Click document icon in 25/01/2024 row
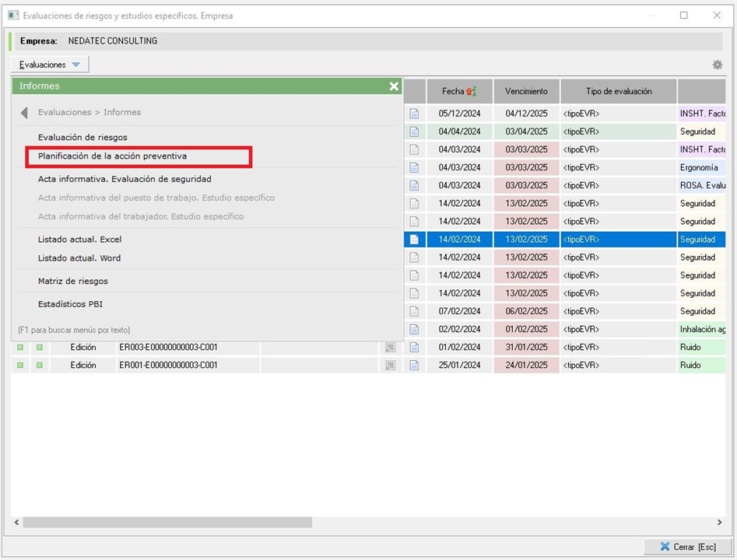The height and width of the screenshot is (560, 737). click(414, 365)
